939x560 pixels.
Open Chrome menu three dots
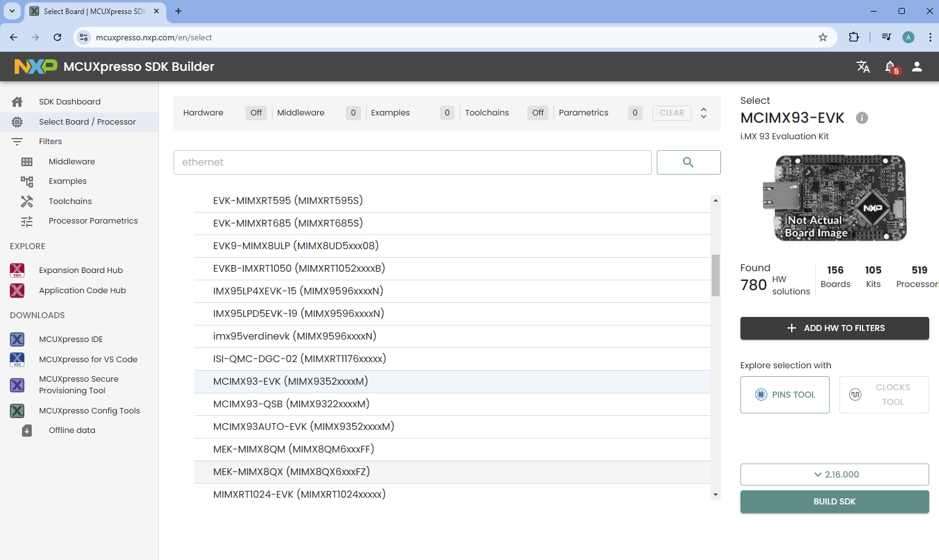point(930,37)
